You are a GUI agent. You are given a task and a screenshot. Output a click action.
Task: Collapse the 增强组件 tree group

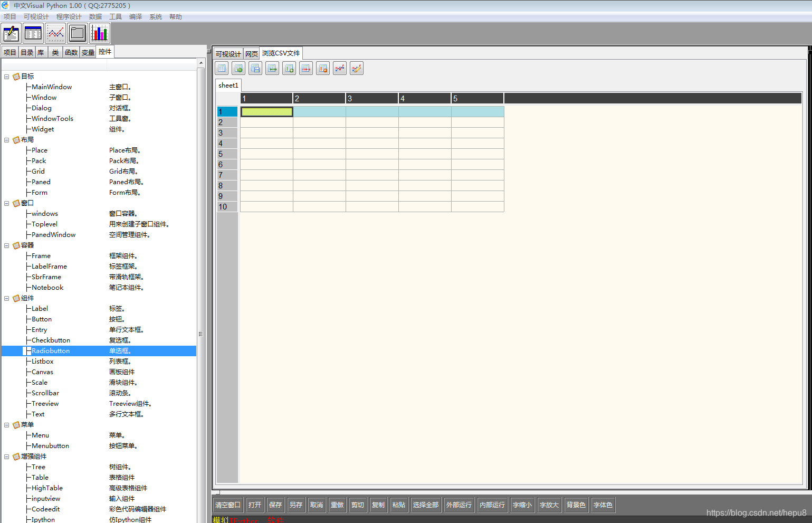pyautogui.click(x=7, y=457)
